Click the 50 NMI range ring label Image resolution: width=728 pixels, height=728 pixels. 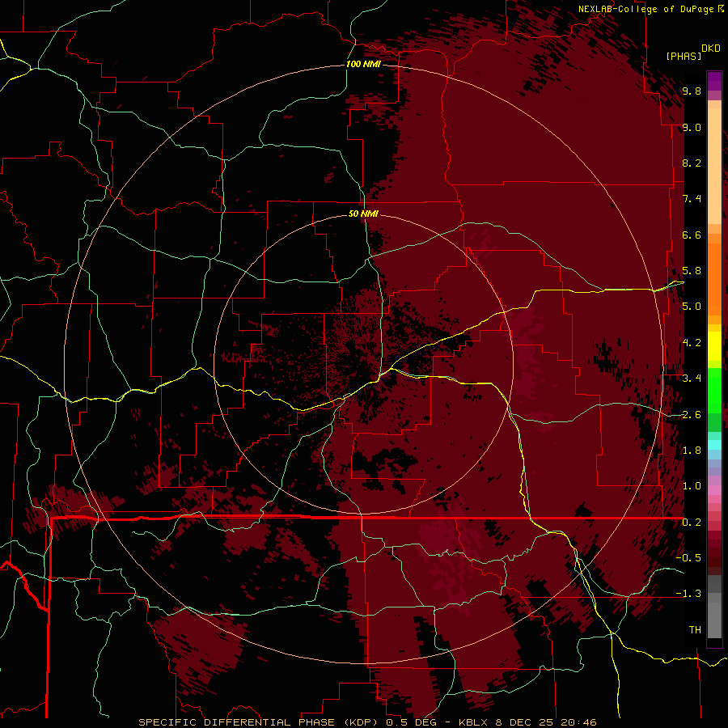[363, 214]
